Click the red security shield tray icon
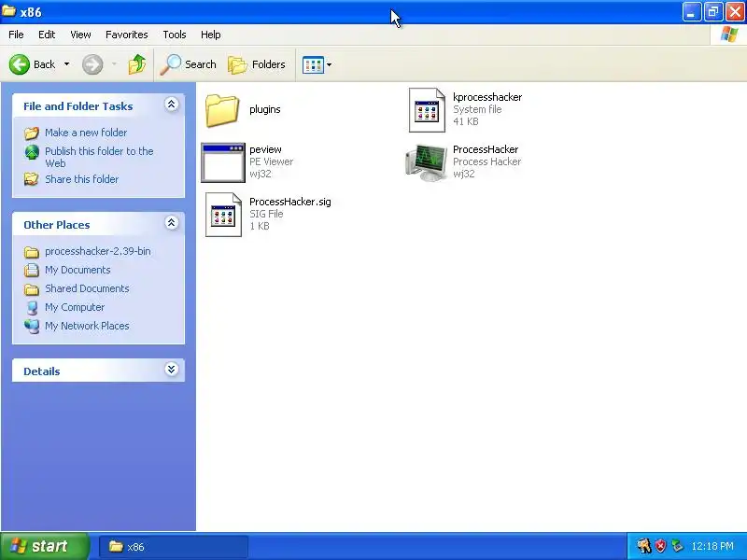The image size is (747, 560). point(661,546)
